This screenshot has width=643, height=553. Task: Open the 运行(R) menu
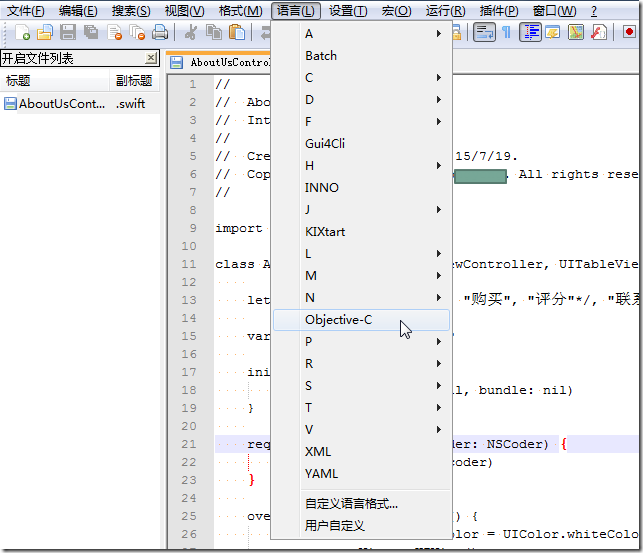pyautogui.click(x=445, y=11)
